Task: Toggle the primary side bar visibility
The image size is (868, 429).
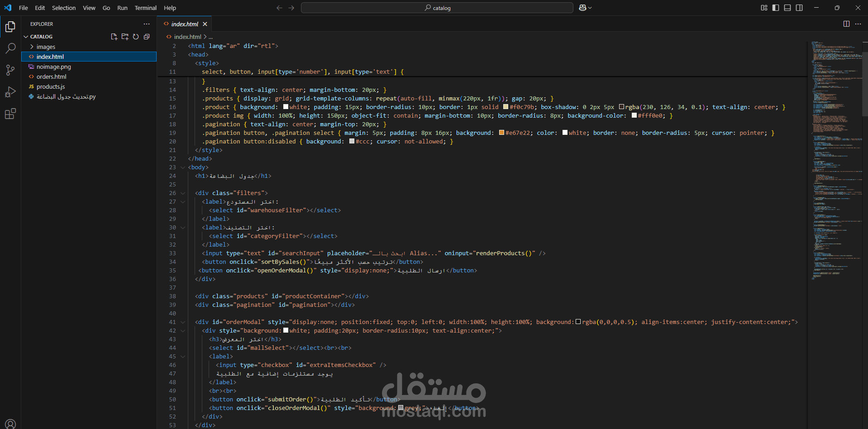Action: [776, 8]
